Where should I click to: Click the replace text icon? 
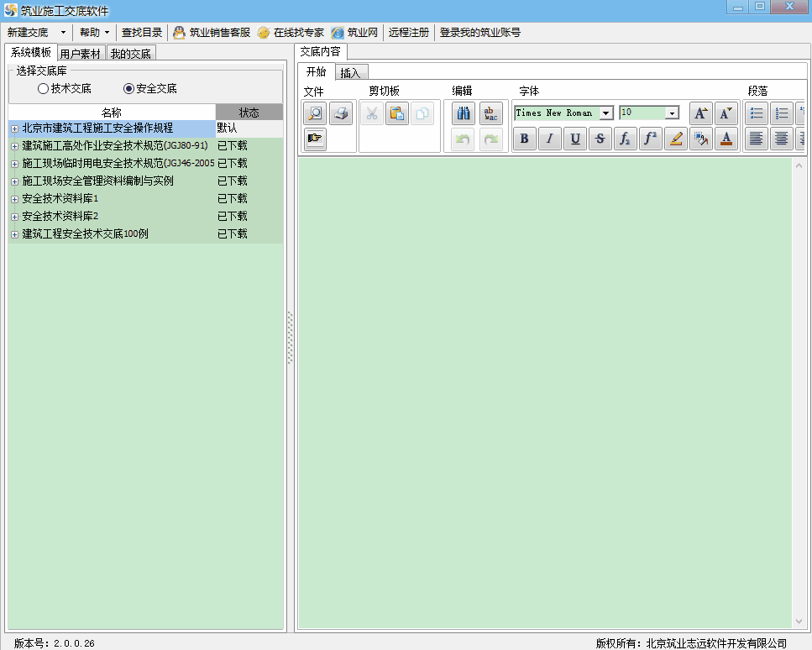pos(491,113)
